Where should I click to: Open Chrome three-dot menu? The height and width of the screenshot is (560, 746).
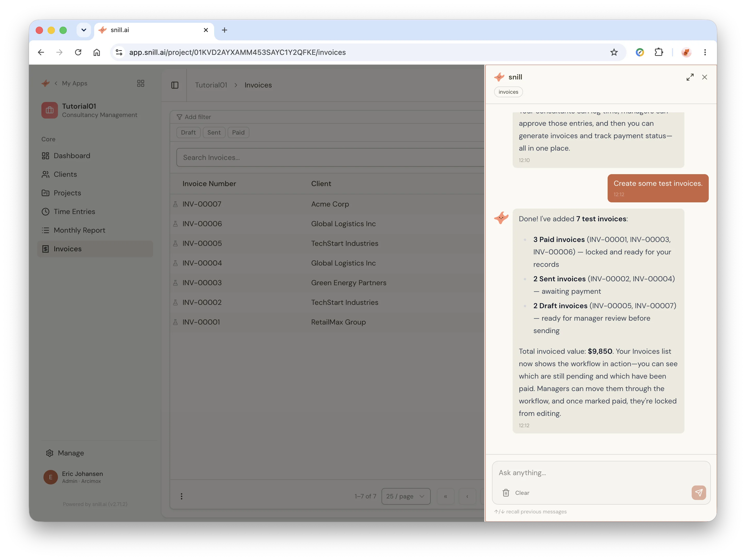point(705,52)
